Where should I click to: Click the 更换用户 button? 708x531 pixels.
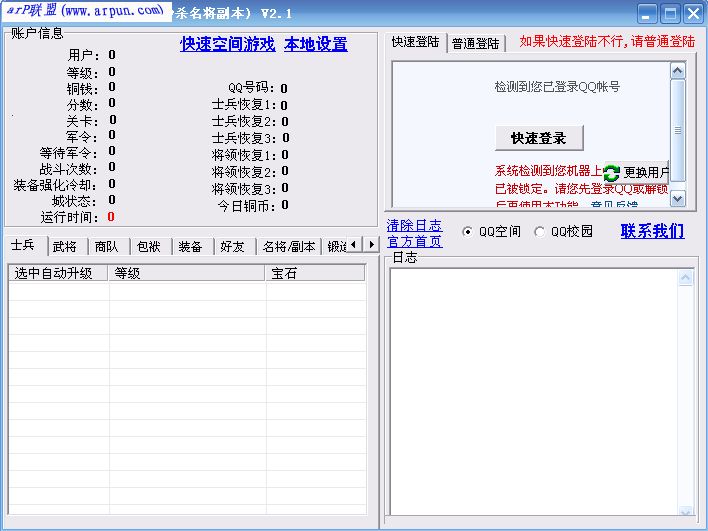(636, 172)
